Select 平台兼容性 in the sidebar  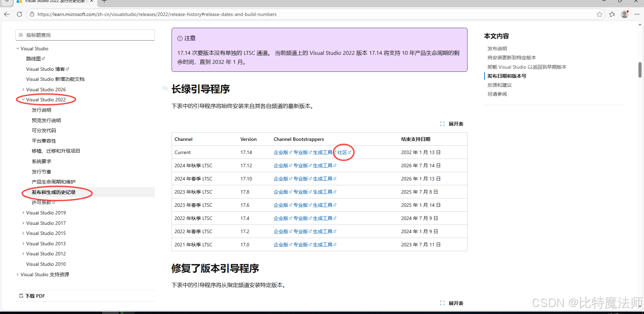44,141
